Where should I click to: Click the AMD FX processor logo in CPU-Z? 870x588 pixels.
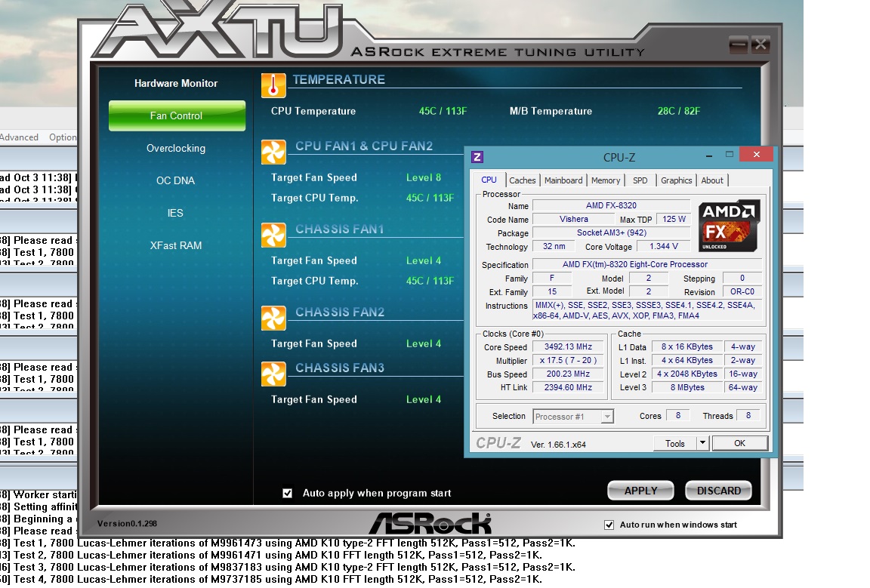click(x=729, y=226)
